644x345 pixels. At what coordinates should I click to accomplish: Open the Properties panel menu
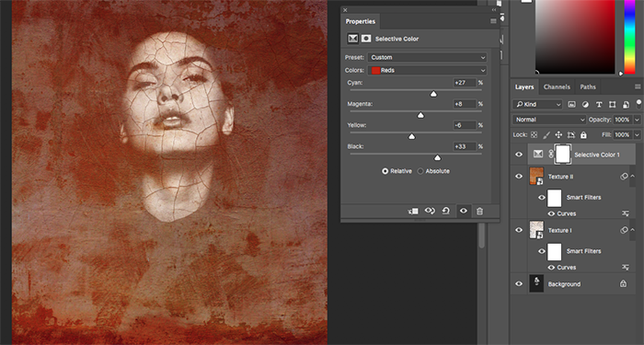(x=493, y=21)
